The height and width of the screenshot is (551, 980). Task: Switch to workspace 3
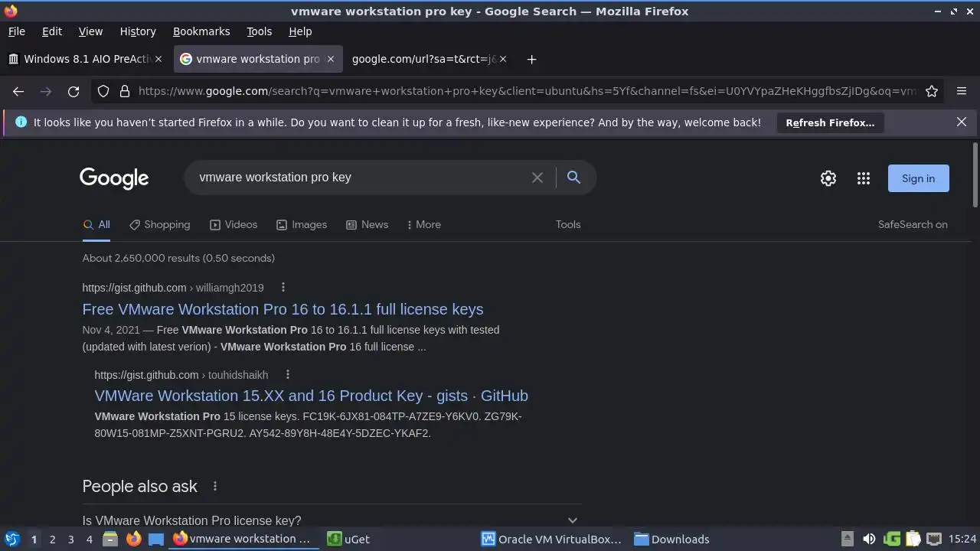[70, 540]
